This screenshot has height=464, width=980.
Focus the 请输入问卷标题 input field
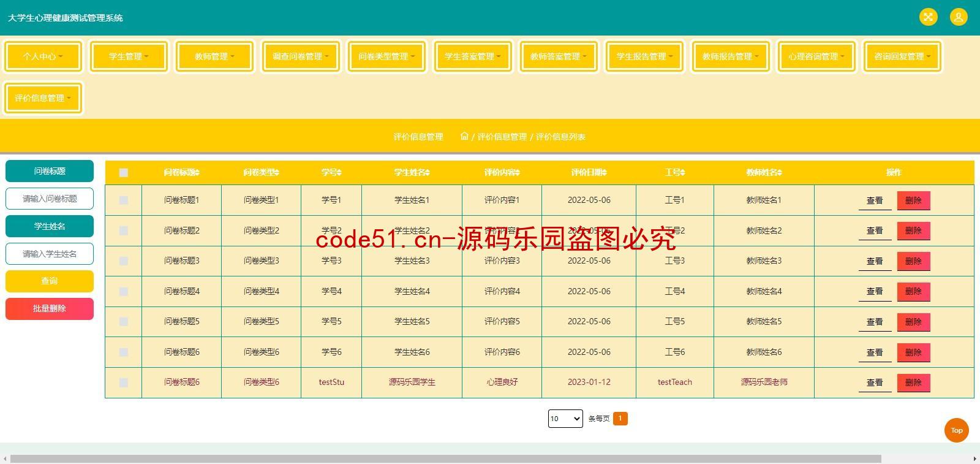50,199
